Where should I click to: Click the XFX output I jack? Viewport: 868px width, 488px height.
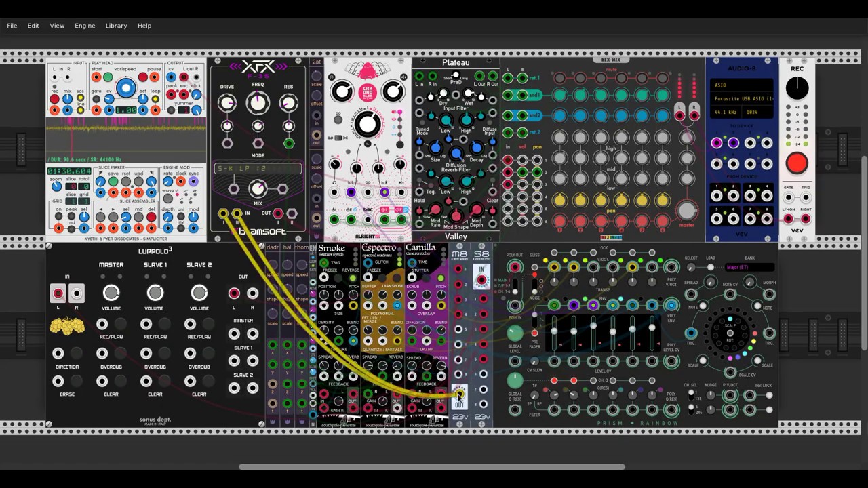point(278,214)
